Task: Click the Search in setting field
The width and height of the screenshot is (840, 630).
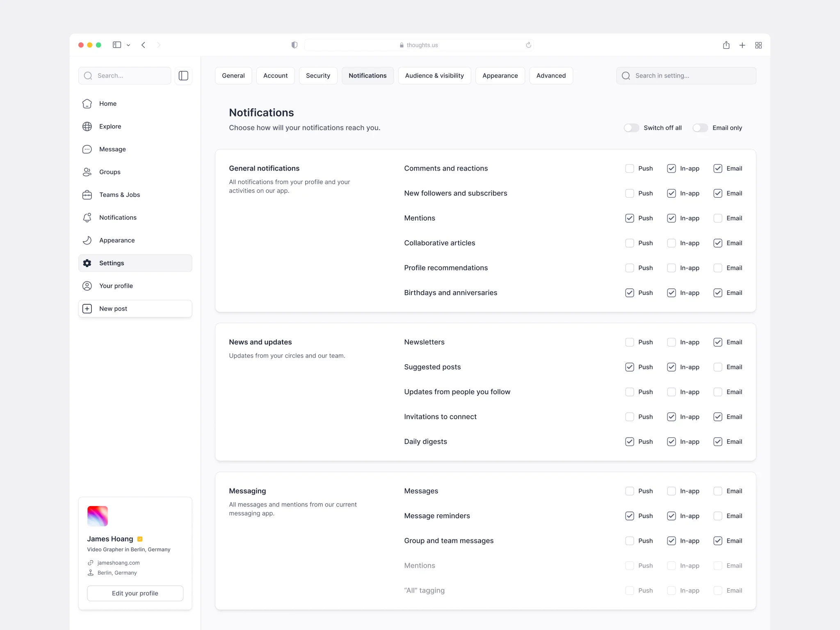Action: pyautogui.click(x=686, y=75)
